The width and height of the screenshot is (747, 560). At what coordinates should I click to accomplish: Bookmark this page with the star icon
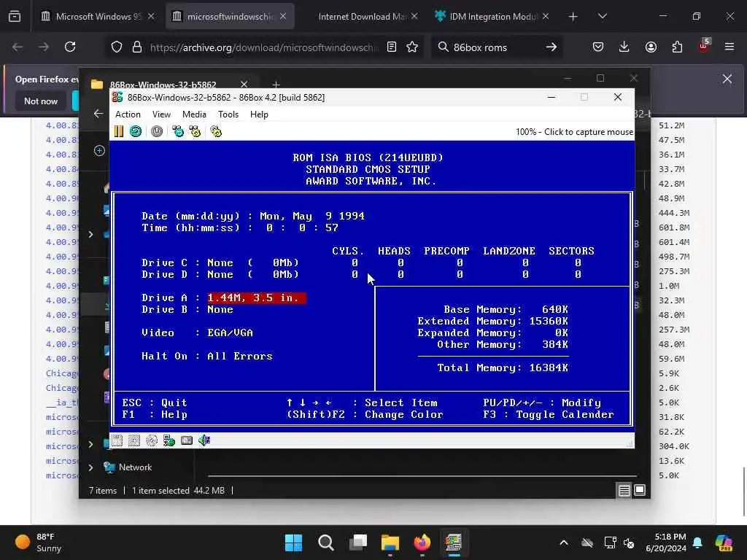(412, 47)
